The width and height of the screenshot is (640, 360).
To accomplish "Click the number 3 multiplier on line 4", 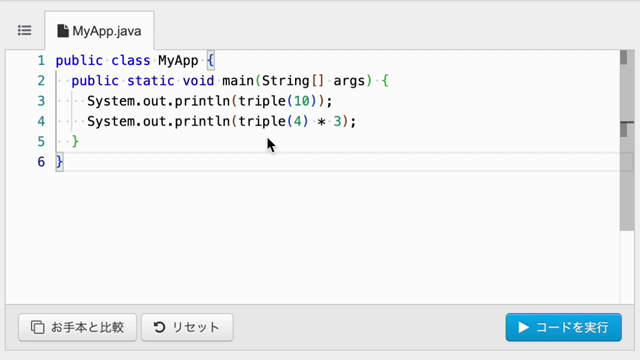I will coord(337,121).
